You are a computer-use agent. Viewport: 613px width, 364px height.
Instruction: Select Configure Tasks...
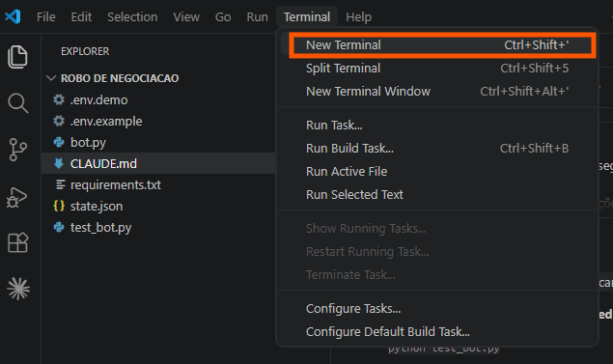point(438,308)
